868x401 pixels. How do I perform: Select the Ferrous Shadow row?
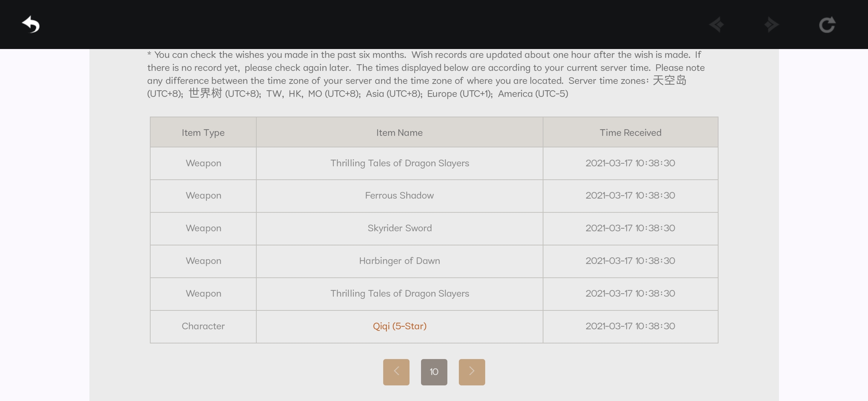[400, 196]
